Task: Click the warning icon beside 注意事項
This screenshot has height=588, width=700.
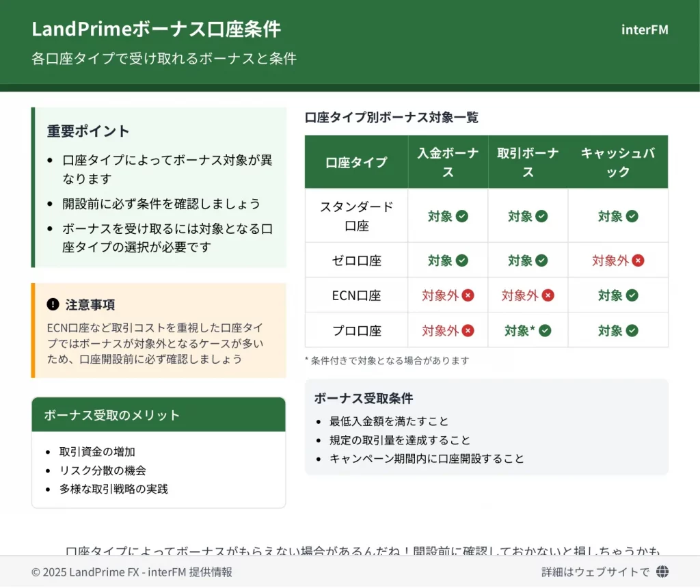Action: click(x=53, y=304)
